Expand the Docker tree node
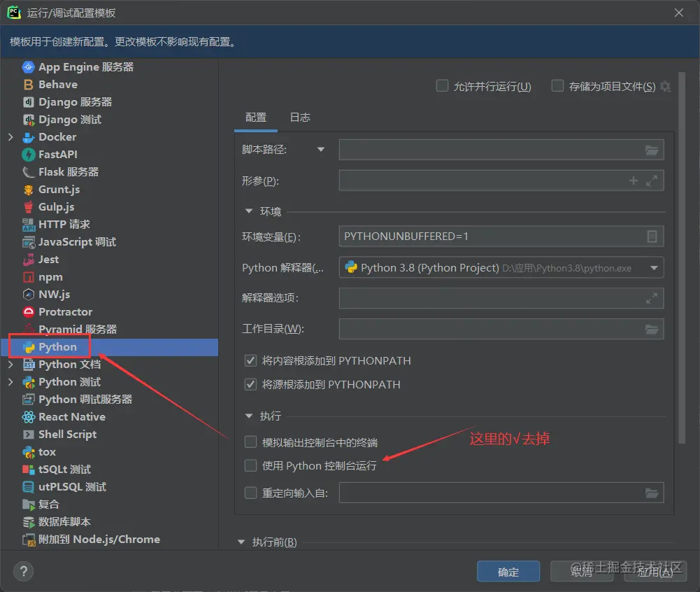Image resolution: width=700 pixels, height=592 pixels. 10,136
